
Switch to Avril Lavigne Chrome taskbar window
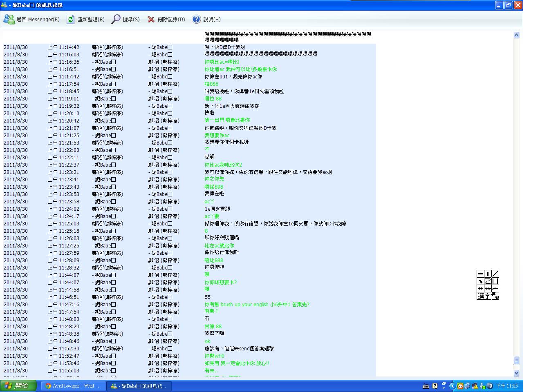coord(72,386)
